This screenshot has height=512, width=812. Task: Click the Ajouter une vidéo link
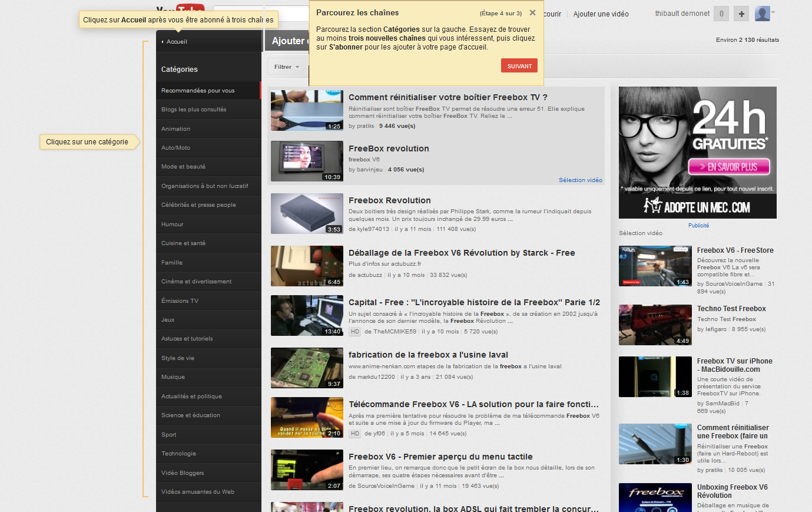[x=601, y=14]
